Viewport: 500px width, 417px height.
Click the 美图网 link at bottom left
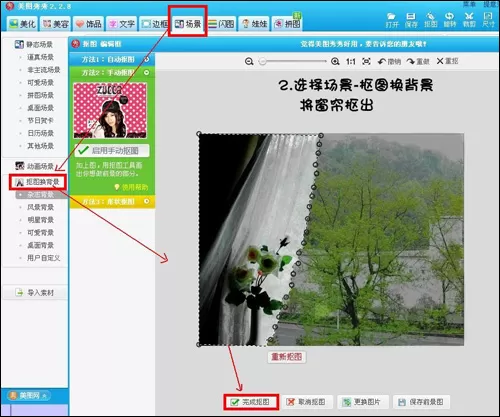(28, 396)
